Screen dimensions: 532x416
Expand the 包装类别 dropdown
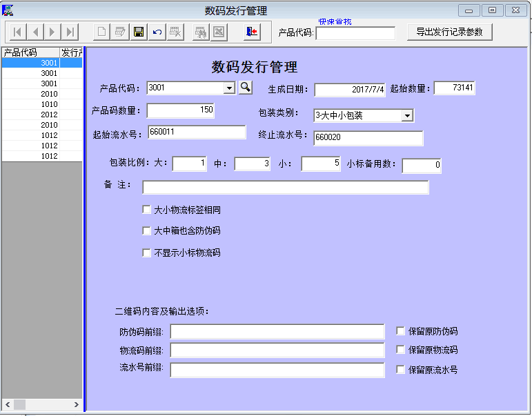click(x=407, y=116)
